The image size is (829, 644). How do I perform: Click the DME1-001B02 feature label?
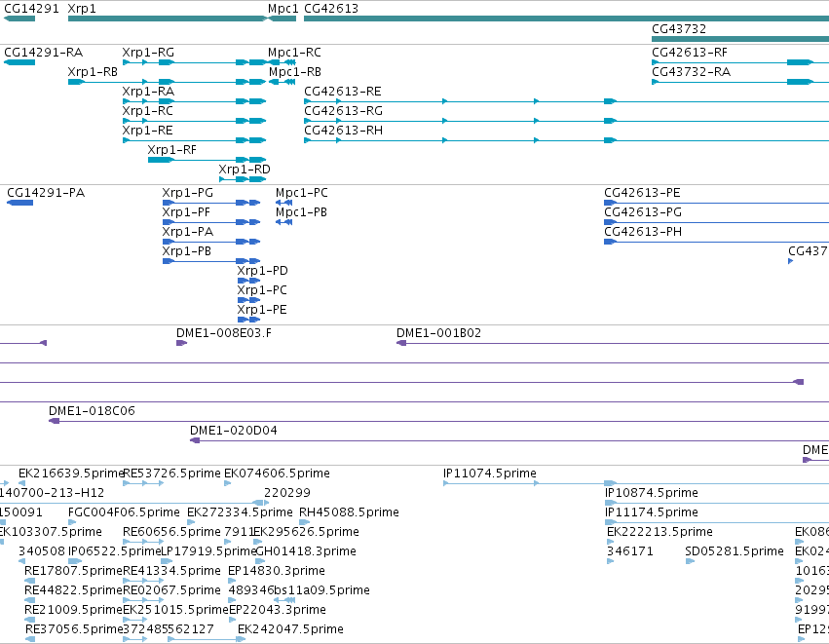tap(438, 333)
